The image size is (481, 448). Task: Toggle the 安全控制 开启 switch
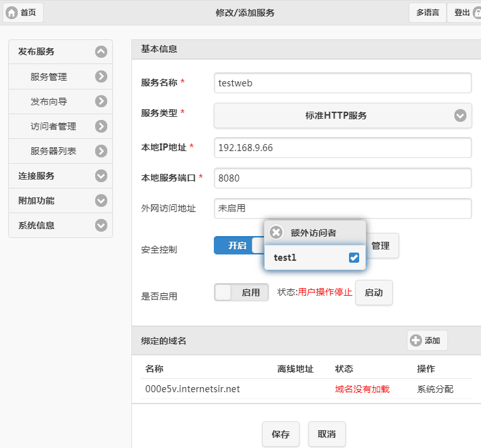pos(239,246)
